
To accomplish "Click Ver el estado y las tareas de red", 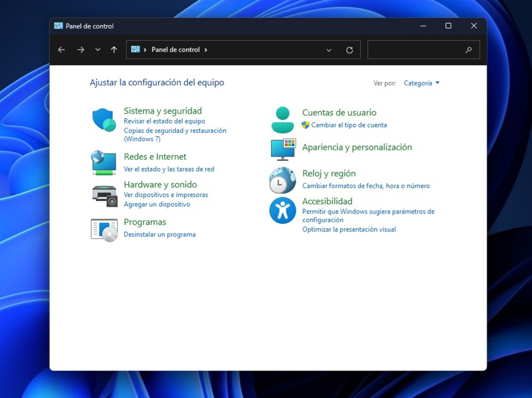I will 169,169.
